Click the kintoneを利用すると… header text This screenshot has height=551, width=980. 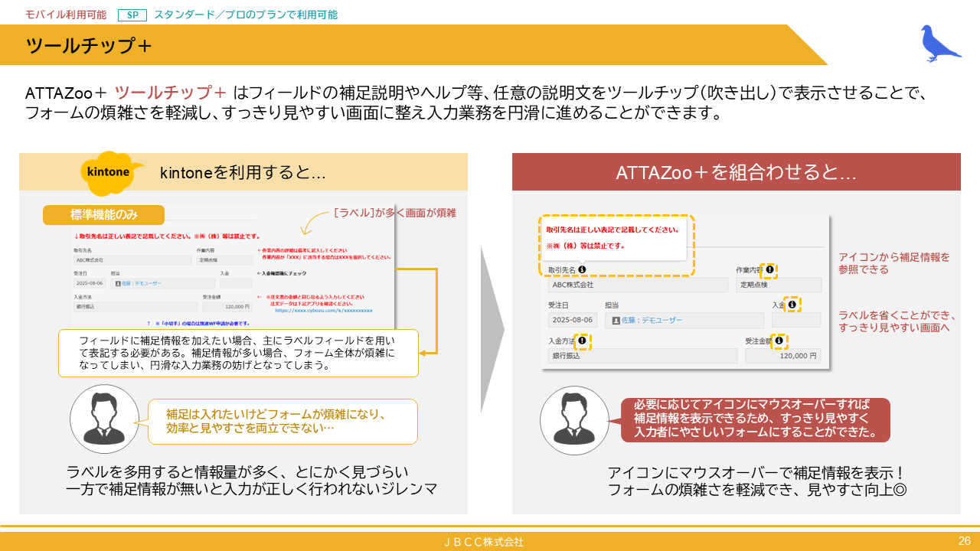point(243,173)
